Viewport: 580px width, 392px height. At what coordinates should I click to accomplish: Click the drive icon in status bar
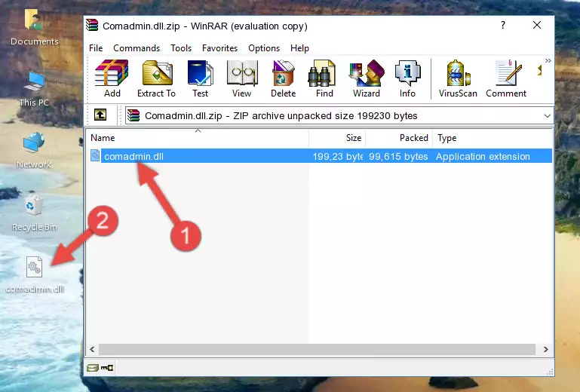coord(93,368)
